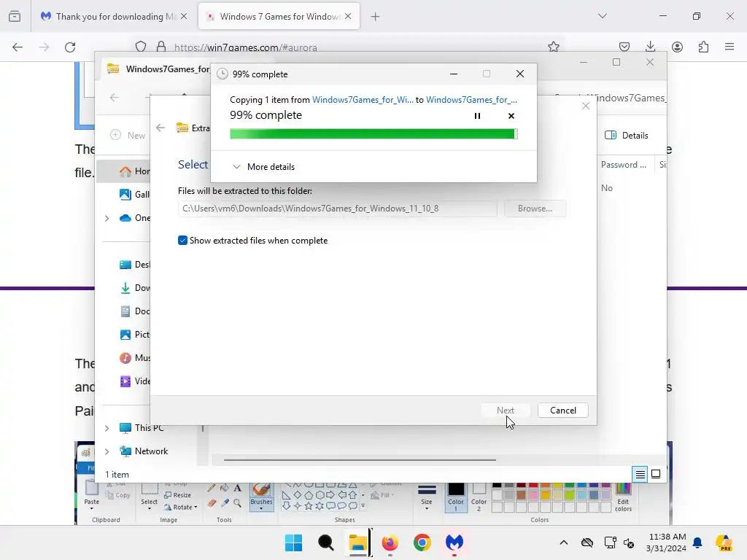
Task: Pause the file copy operation
Action: click(x=477, y=116)
